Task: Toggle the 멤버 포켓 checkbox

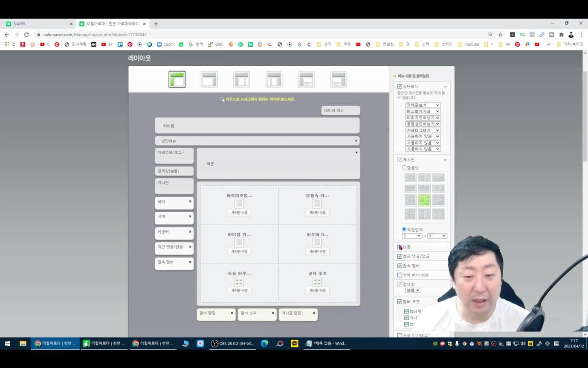Action: 400,302
